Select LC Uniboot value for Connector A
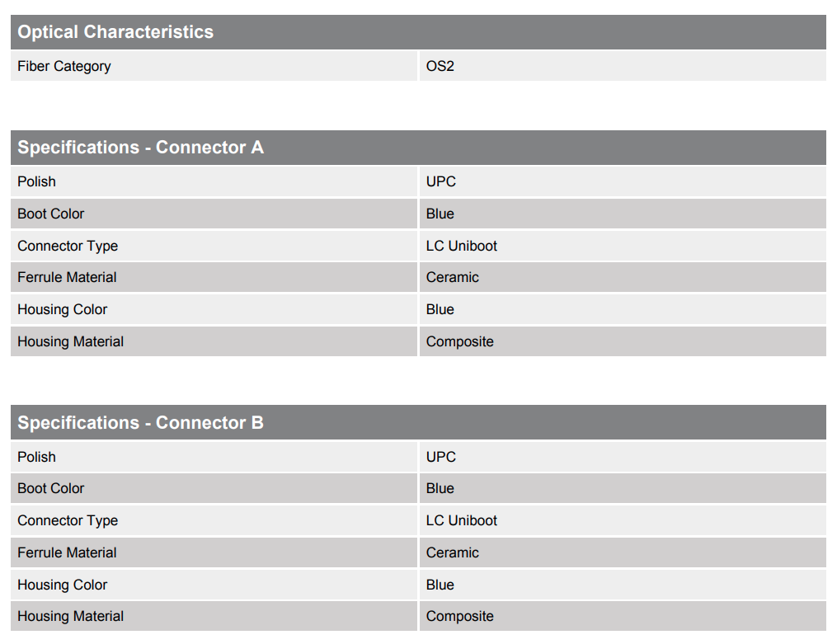 [x=462, y=246]
